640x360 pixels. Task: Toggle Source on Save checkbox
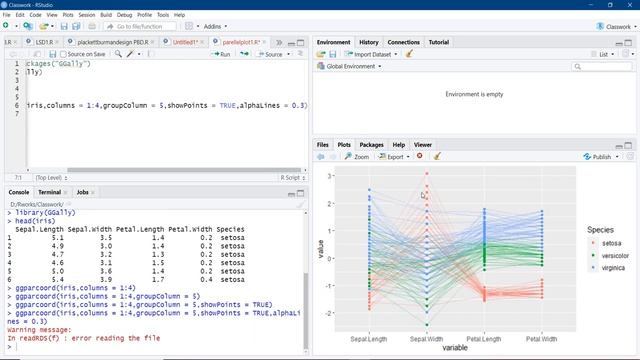tap(63, 54)
